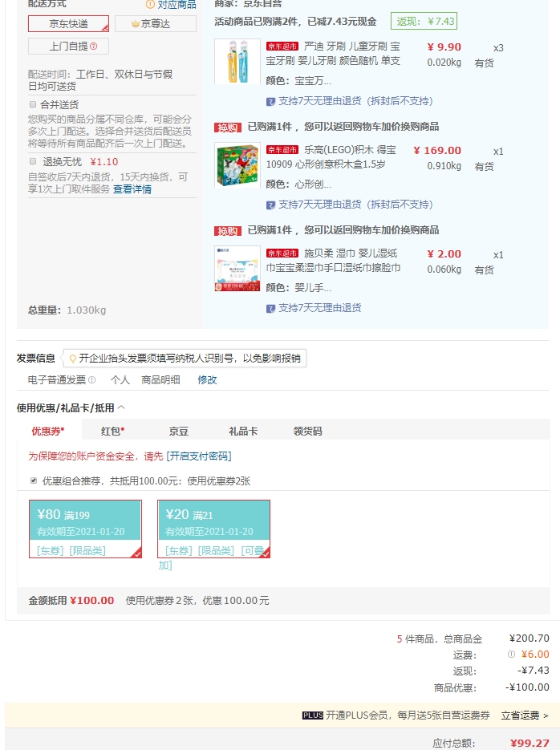The width and height of the screenshot is (560, 750).
Task: Click the 金额抵用 ¥100.00 amount
Action: pyautogui.click(x=91, y=600)
